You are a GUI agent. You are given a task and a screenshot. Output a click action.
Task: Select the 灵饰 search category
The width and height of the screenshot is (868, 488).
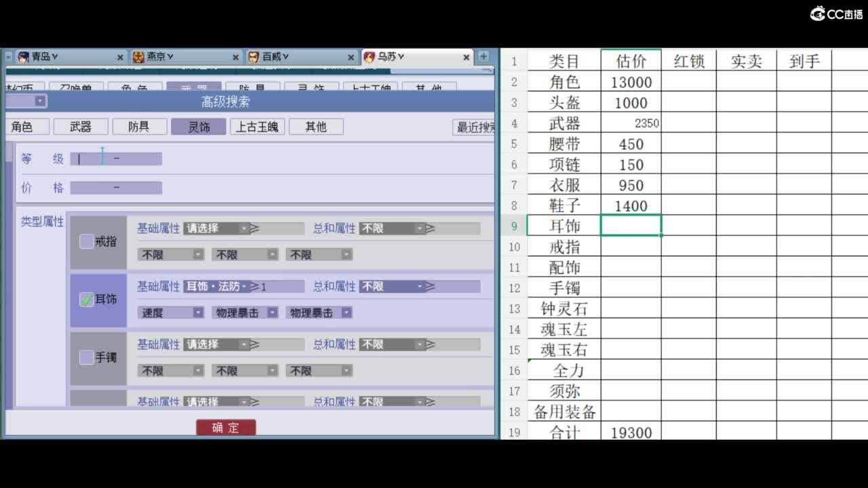tap(199, 127)
